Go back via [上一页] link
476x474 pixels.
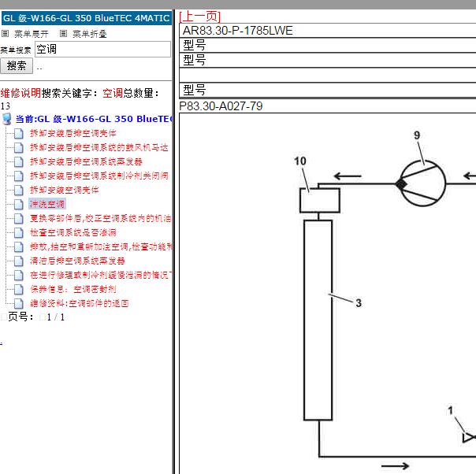[x=199, y=17]
